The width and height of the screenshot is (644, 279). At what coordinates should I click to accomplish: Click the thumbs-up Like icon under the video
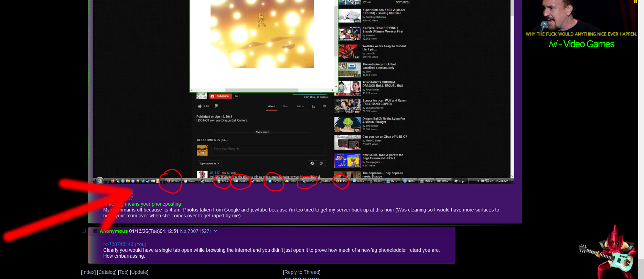(200, 106)
